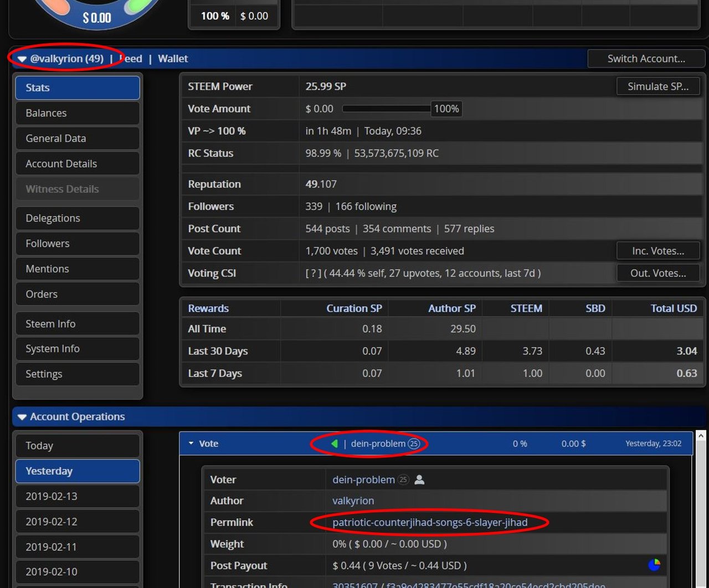Adjust the Vote Amount weight slider
The width and height of the screenshot is (709, 588).
(387, 109)
